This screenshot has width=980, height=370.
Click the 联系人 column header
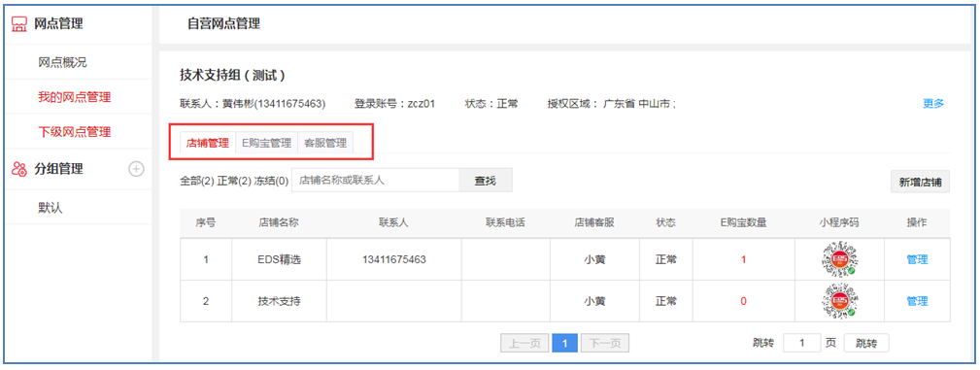click(x=393, y=223)
